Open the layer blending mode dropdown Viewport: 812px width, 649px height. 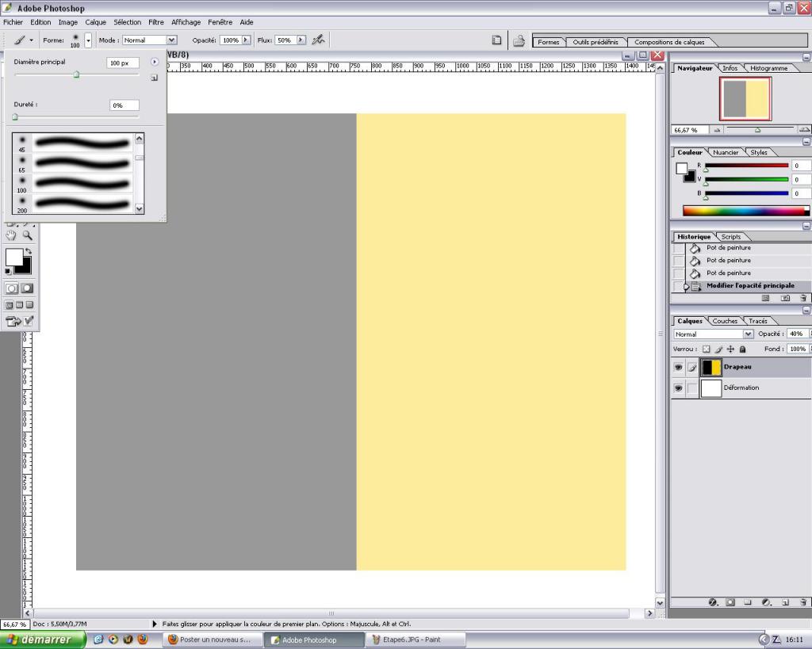pos(749,334)
